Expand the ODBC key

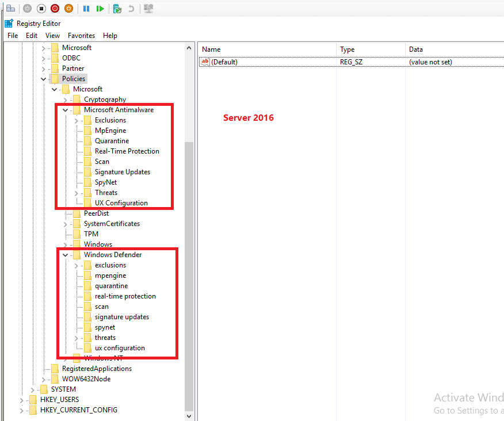pyautogui.click(x=44, y=59)
